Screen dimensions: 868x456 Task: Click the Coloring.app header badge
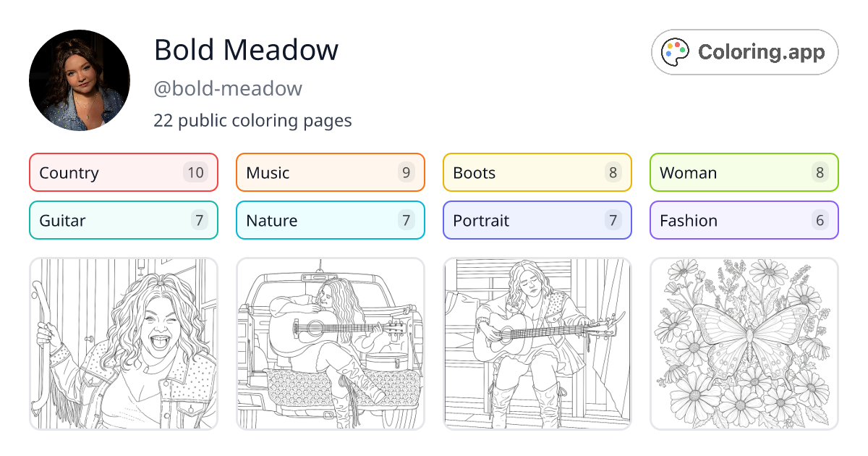click(744, 51)
